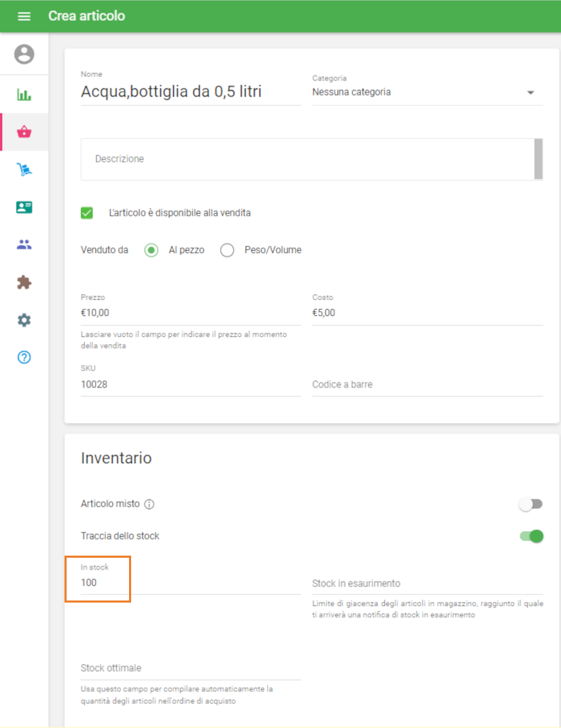The image size is (561, 728).
Task: Go to the Reports bar chart icon
Action: pyautogui.click(x=24, y=95)
